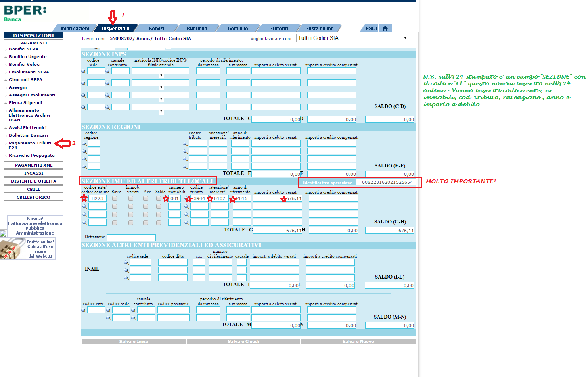Switch to the Servizi tab
Image resolution: width=588 pixels, height=377 pixels.
(x=156, y=28)
